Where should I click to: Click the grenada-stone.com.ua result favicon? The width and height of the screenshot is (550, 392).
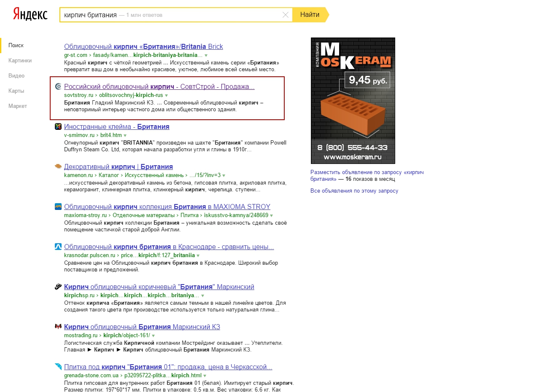point(58,366)
